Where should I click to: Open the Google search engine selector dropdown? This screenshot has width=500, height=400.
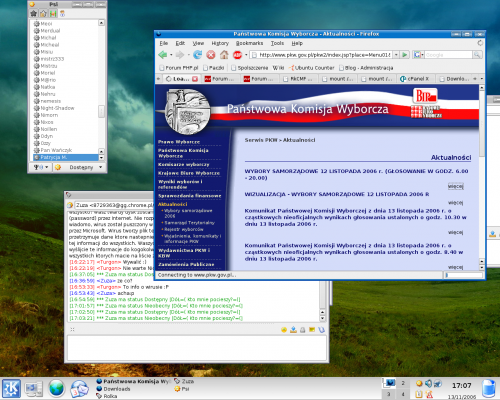coord(418,55)
